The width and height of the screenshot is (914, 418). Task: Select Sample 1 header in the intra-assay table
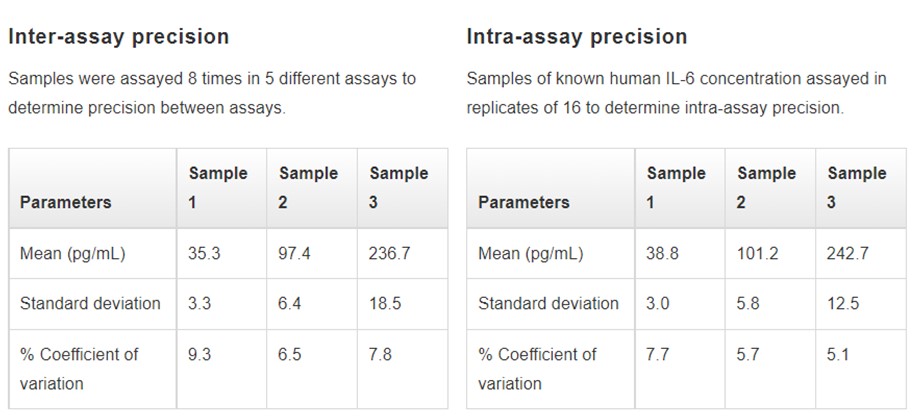[x=676, y=187]
